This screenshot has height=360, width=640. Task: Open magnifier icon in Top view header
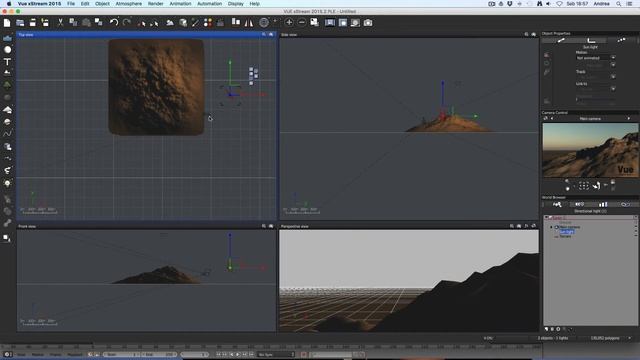point(264,35)
